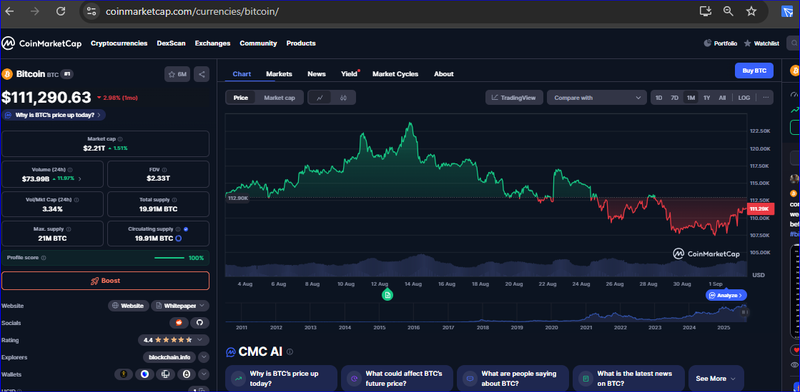Switch to the News tab
The image size is (800, 392).
[x=316, y=74]
